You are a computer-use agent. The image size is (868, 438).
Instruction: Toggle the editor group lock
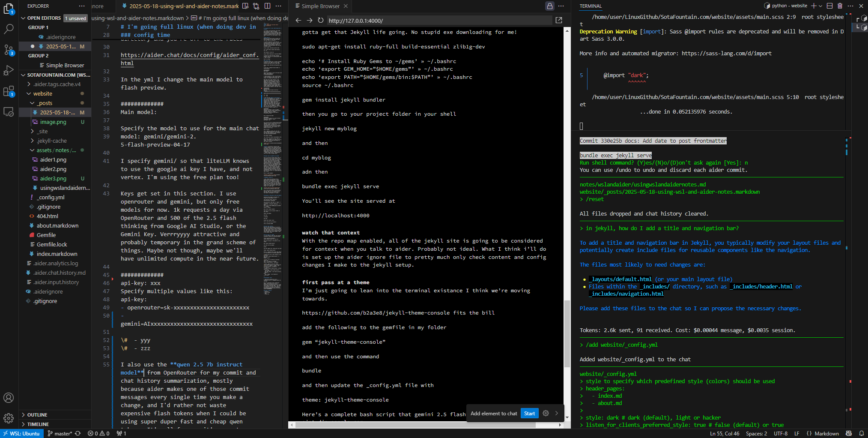(549, 6)
